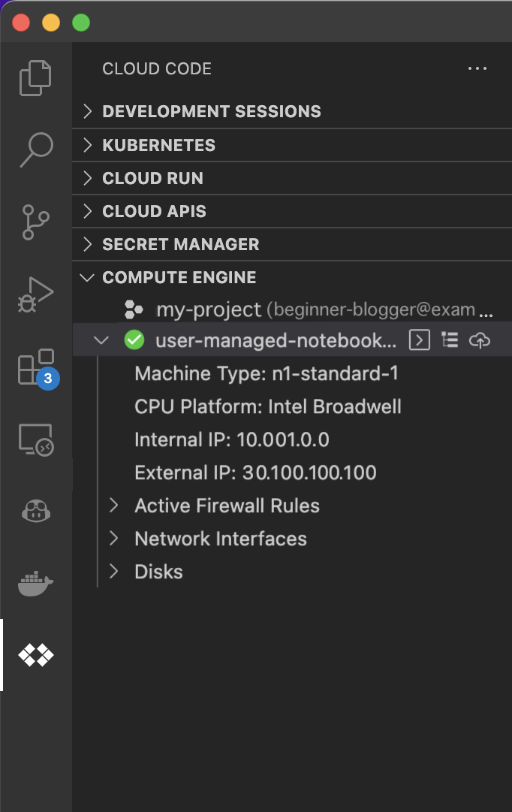Click the cloud upload icon on notebook instance
The height and width of the screenshot is (812, 512).
pos(480,340)
